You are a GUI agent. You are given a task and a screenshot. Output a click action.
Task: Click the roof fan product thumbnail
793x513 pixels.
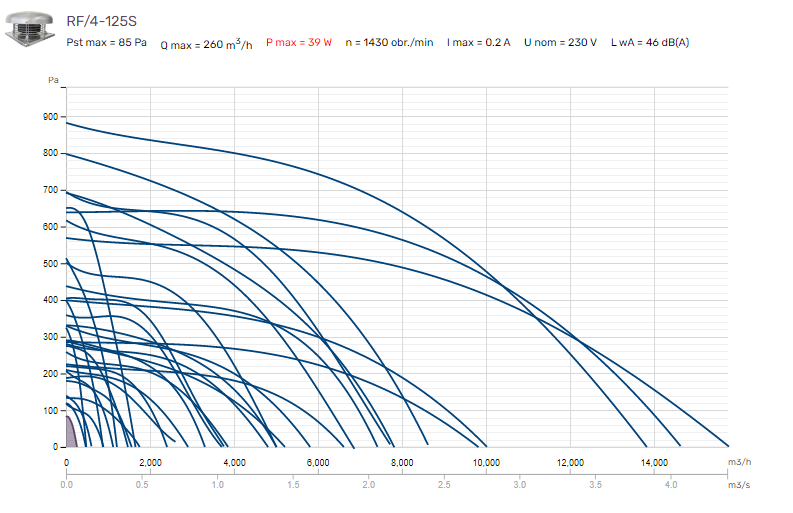30,29
